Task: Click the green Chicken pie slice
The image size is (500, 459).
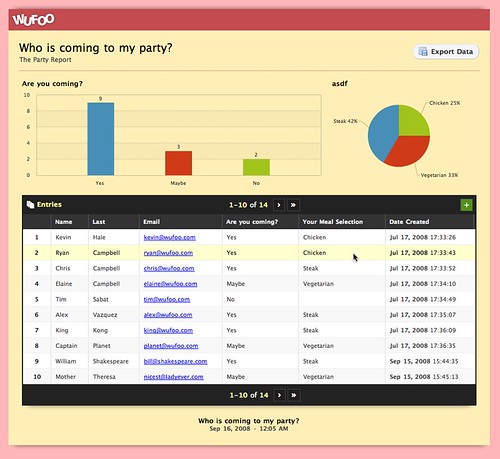Action: pyautogui.click(x=413, y=122)
